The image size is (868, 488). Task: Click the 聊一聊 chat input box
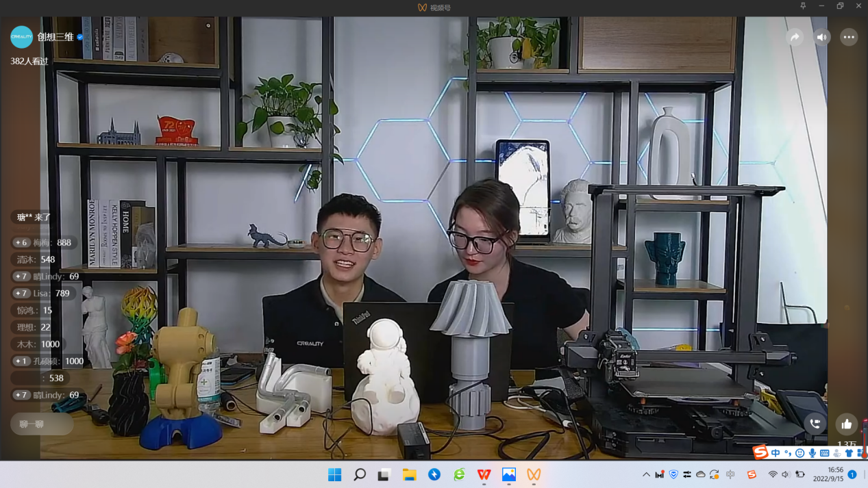[42, 424]
